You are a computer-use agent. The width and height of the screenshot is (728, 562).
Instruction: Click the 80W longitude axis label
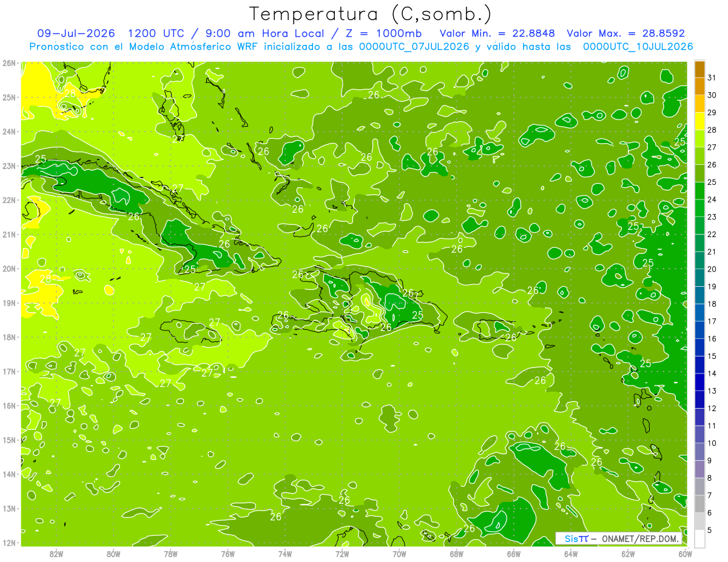(113, 554)
